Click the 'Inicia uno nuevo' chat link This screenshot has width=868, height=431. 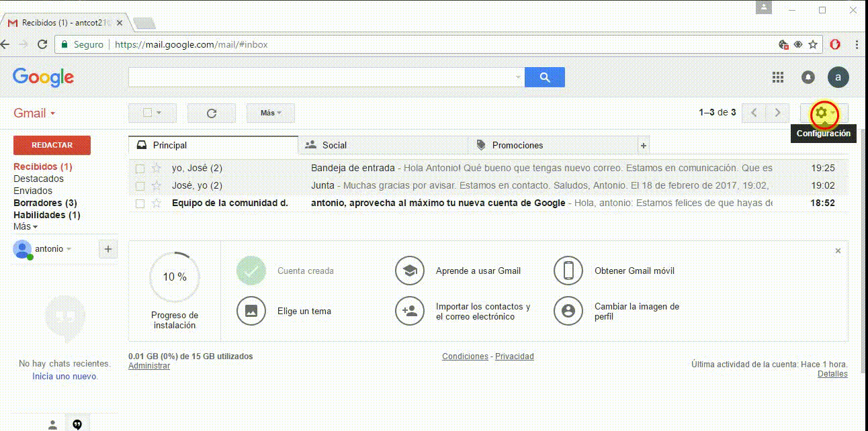65,377
